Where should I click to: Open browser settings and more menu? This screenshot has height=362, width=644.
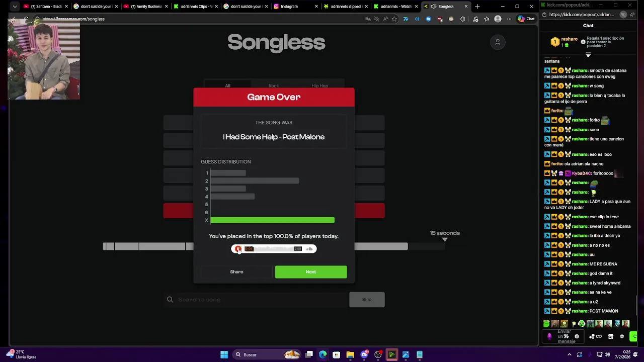pos(509,19)
